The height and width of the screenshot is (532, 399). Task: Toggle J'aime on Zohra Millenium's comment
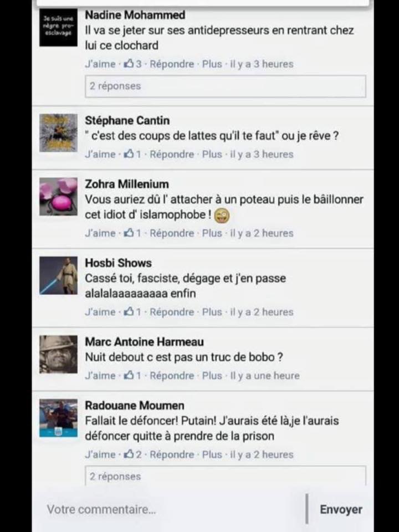click(100, 233)
